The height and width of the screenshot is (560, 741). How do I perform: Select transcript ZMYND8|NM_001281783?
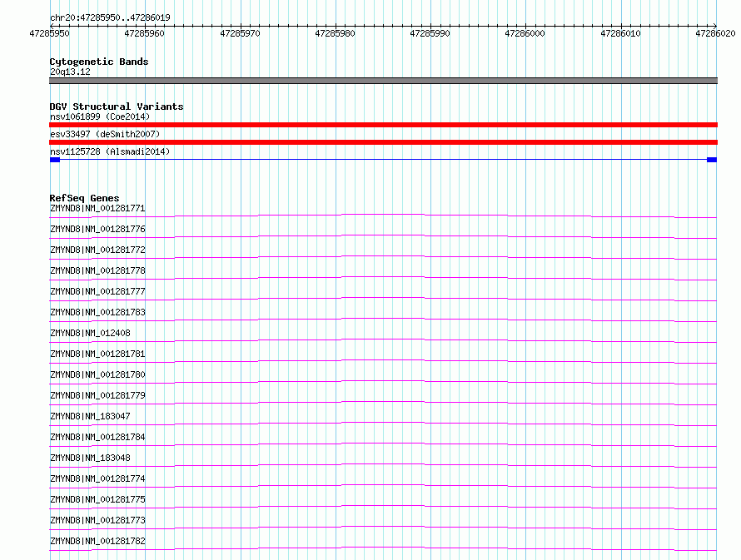97,312
